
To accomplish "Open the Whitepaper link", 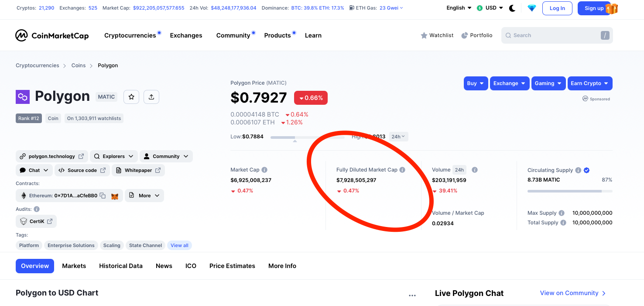I will coord(138,170).
